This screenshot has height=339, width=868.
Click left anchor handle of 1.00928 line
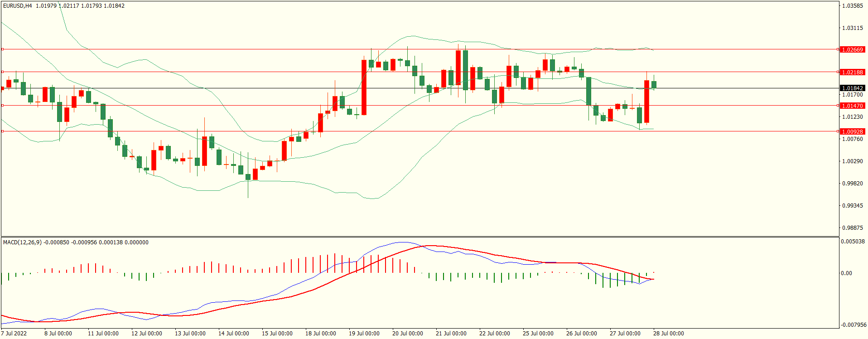(2, 131)
